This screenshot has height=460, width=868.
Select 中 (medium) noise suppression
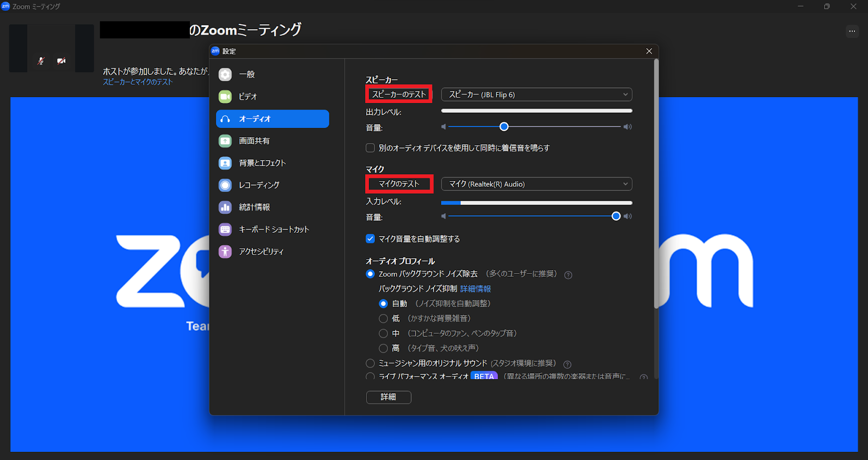[x=384, y=334]
